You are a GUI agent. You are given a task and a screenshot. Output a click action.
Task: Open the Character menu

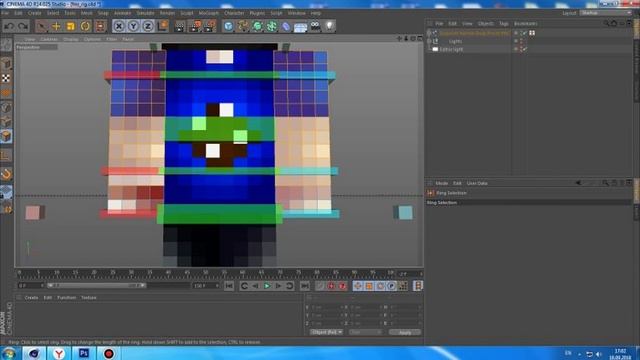234,13
